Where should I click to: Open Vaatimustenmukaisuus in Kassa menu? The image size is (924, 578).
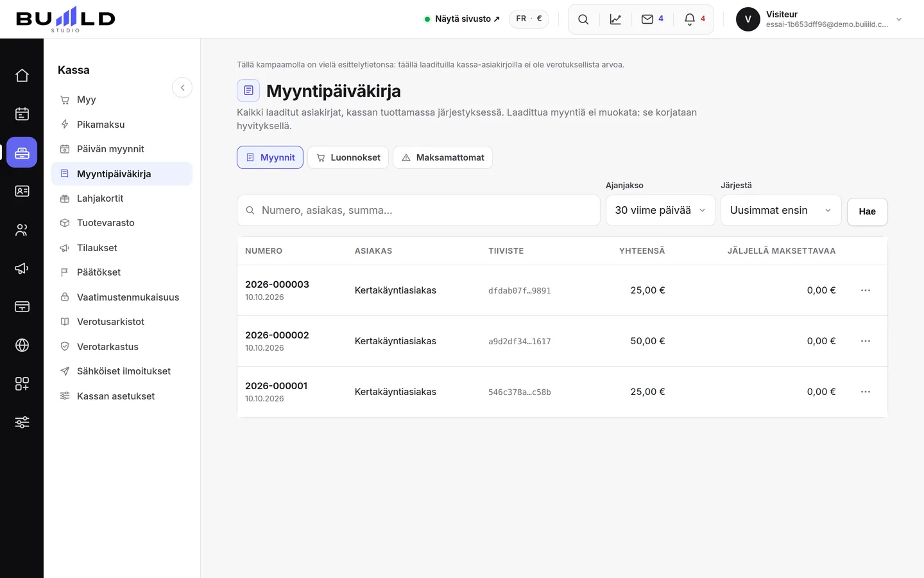(x=122, y=297)
